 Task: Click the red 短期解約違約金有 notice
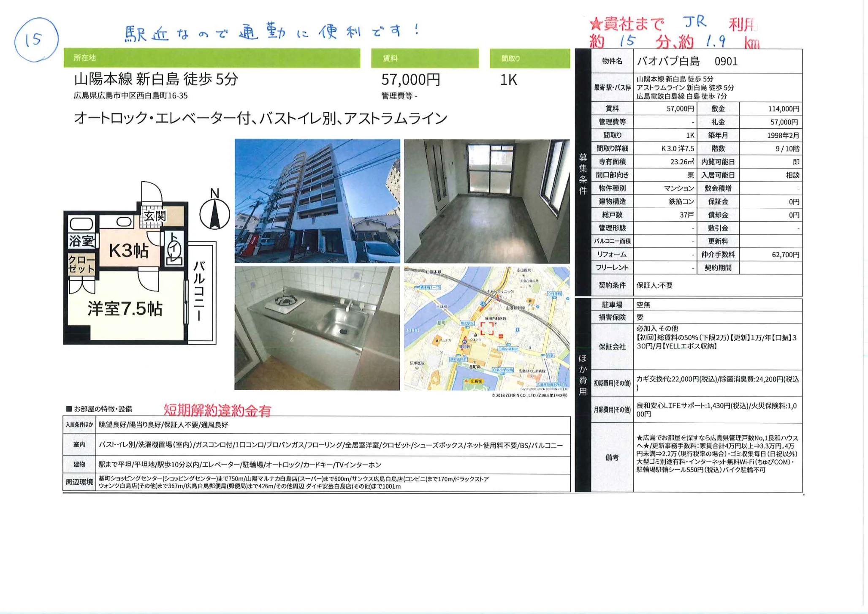pos(217,410)
